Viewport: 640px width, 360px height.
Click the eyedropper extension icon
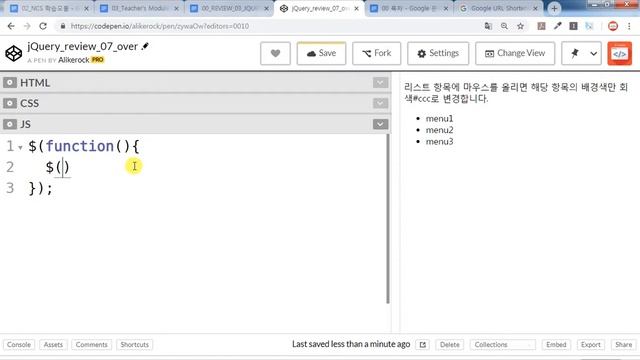click(x=558, y=26)
